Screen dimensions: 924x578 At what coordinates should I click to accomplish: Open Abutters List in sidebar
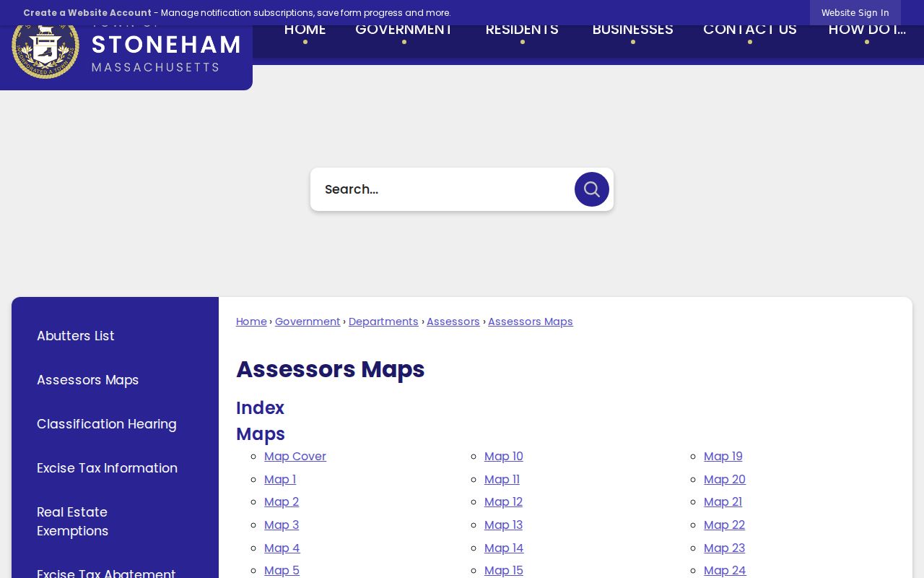tap(76, 336)
